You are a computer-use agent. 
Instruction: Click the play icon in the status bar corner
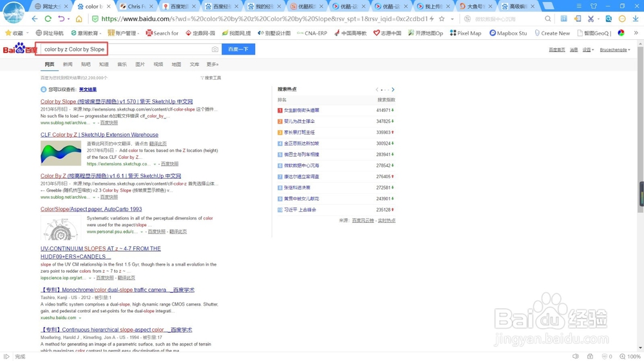point(6,356)
